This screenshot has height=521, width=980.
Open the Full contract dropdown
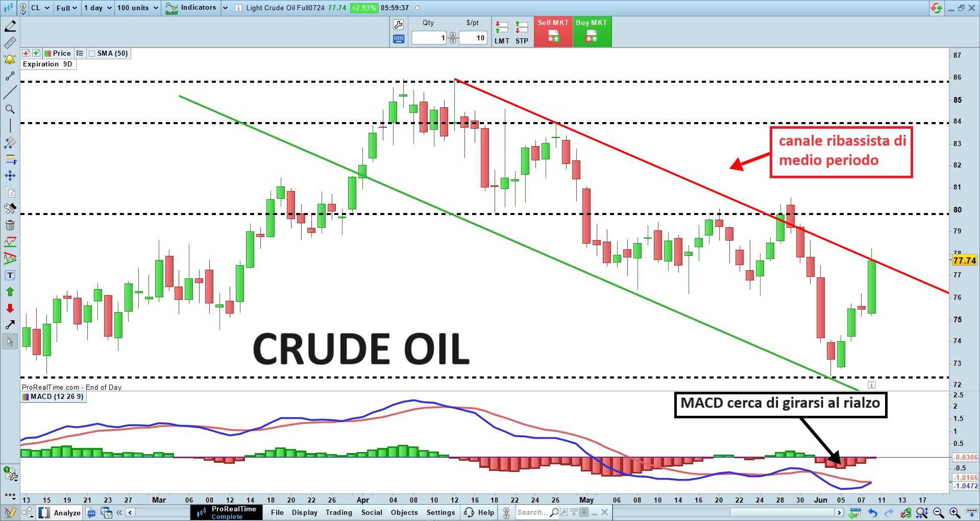click(67, 8)
